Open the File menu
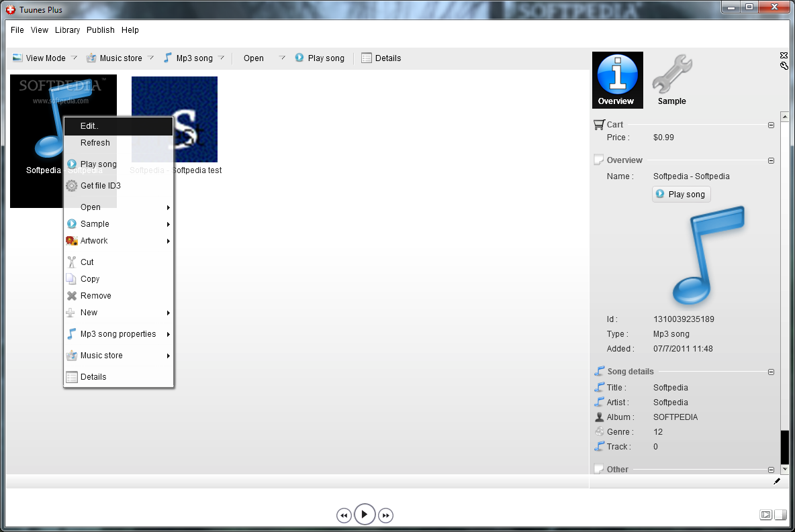 click(17, 30)
